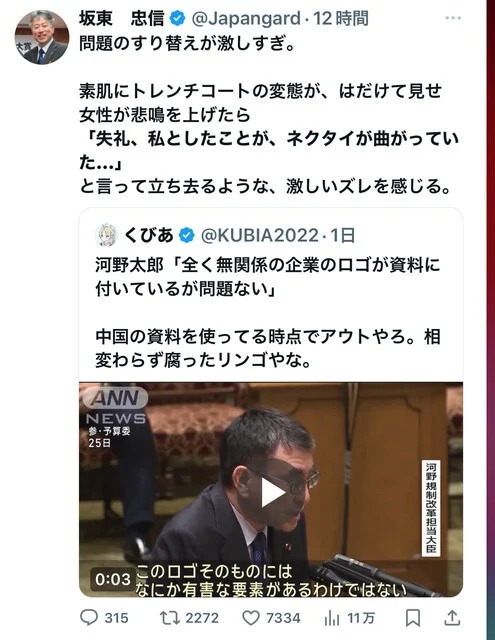Open the くびあ avatar in quoted tweet
This screenshot has height=640, width=495.
tap(107, 236)
